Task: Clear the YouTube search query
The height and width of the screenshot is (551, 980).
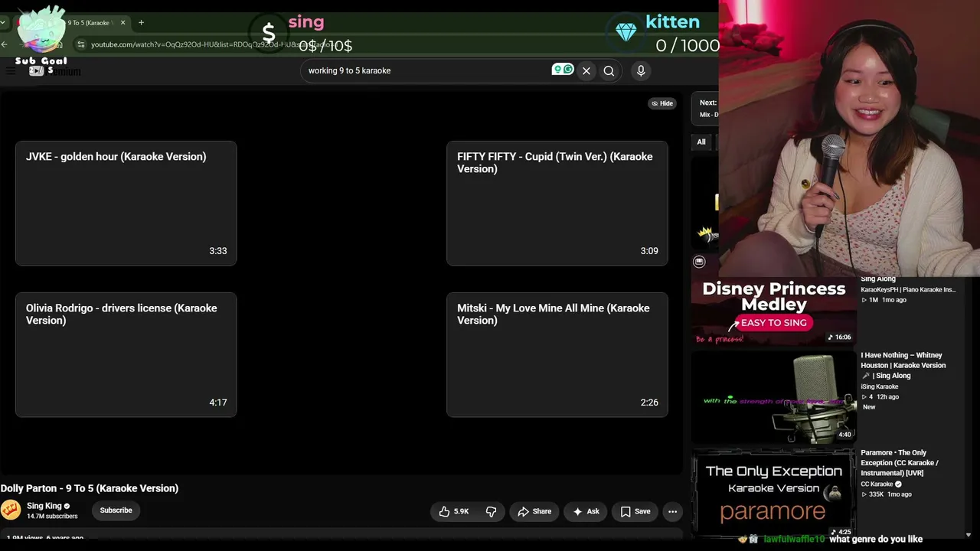Action: (x=586, y=70)
